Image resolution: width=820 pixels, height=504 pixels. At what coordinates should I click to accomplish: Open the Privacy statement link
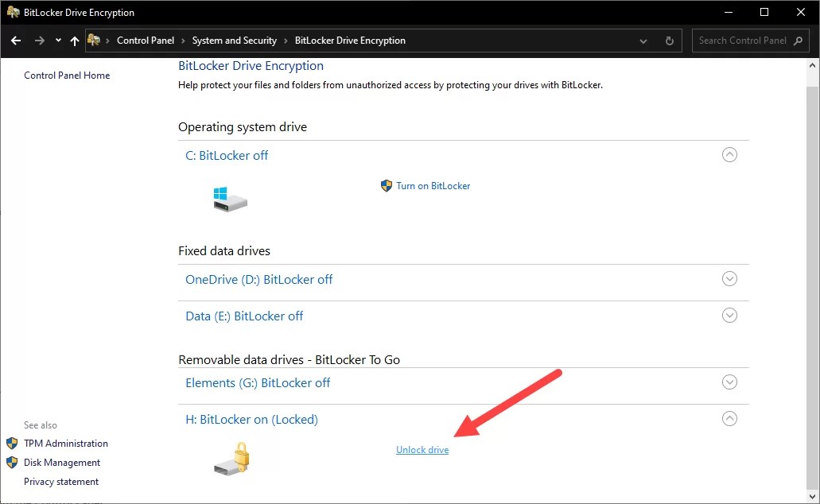pyautogui.click(x=61, y=481)
